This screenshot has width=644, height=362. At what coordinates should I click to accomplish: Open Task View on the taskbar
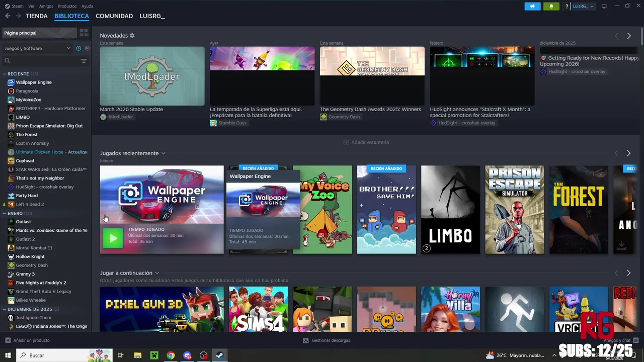(x=121, y=355)
